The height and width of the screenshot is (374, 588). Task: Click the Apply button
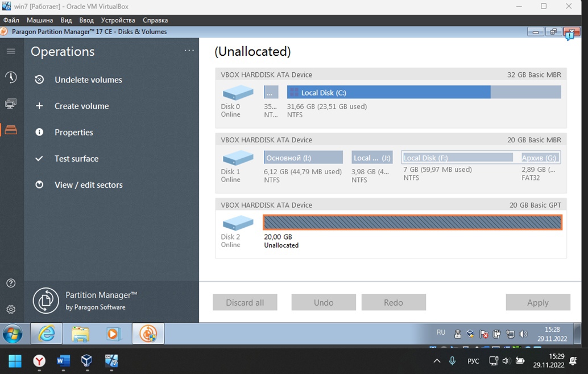538,302
